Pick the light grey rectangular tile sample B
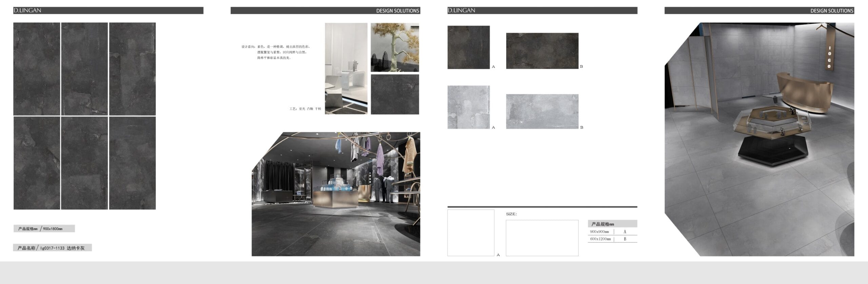Viewport: 868px width, 284px height. point(542,111)
